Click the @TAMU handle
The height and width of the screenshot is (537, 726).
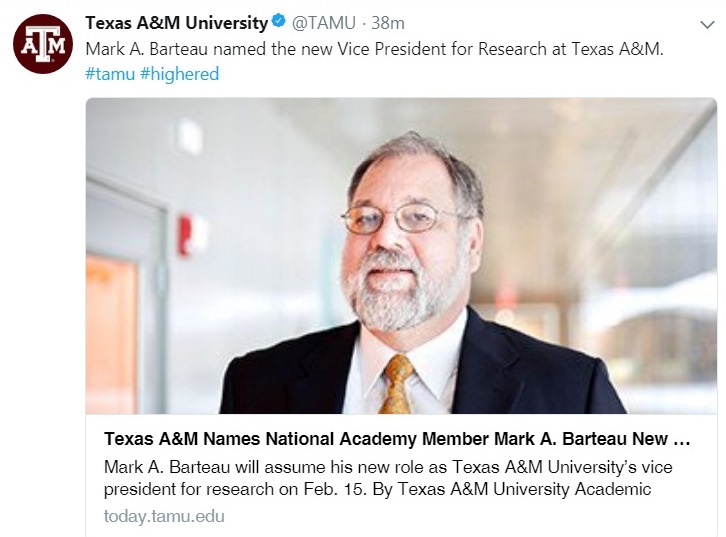(322, 23)
